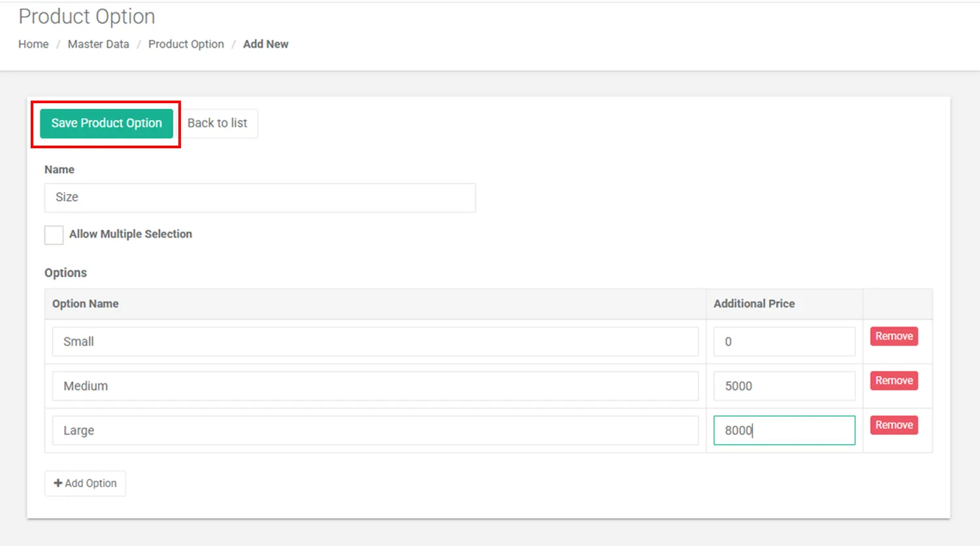Open the Product Option breadcrumb link

click(x=186, y=44)
